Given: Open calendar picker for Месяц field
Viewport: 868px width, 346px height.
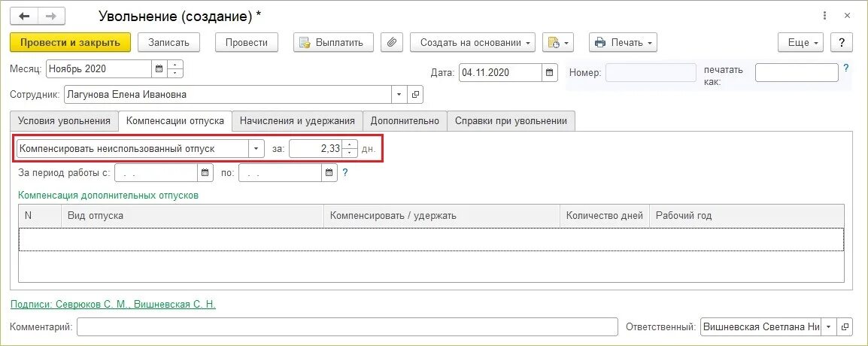Looking at the screenshot, I should (x=159, y=69).
